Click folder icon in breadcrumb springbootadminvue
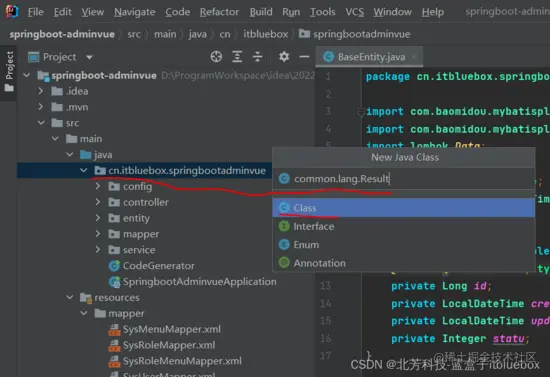This screenshot has height=377, width=550. (x=304, y=34)
